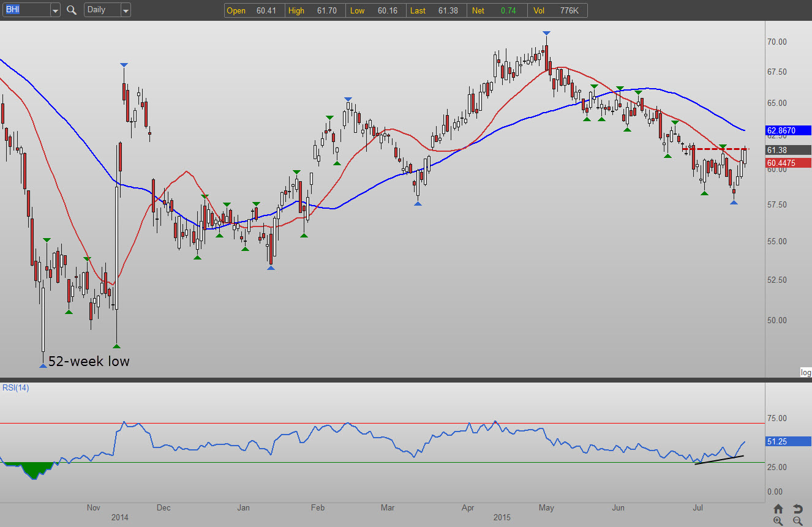Click the 2014 year label on the time axis
Image resolution: width=812 pixels, height=527 pixels.
click(x=121, y=517)
